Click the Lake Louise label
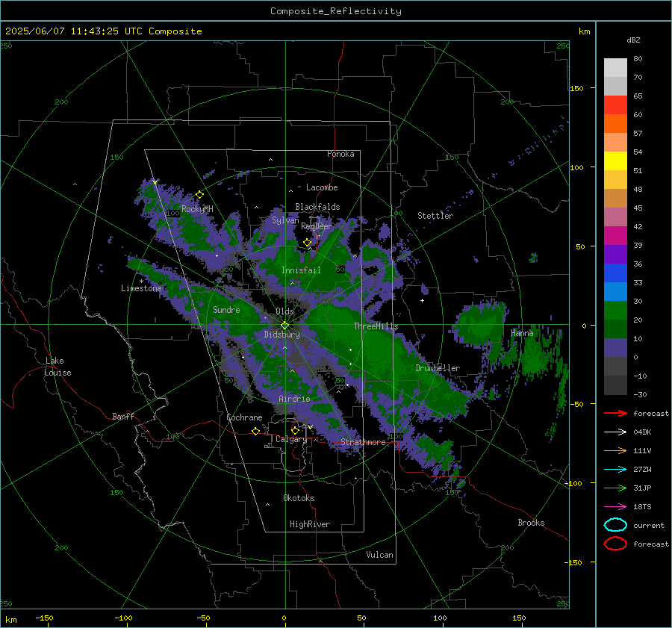This screenshot has height=628, width=672. (x=57, y=367)
